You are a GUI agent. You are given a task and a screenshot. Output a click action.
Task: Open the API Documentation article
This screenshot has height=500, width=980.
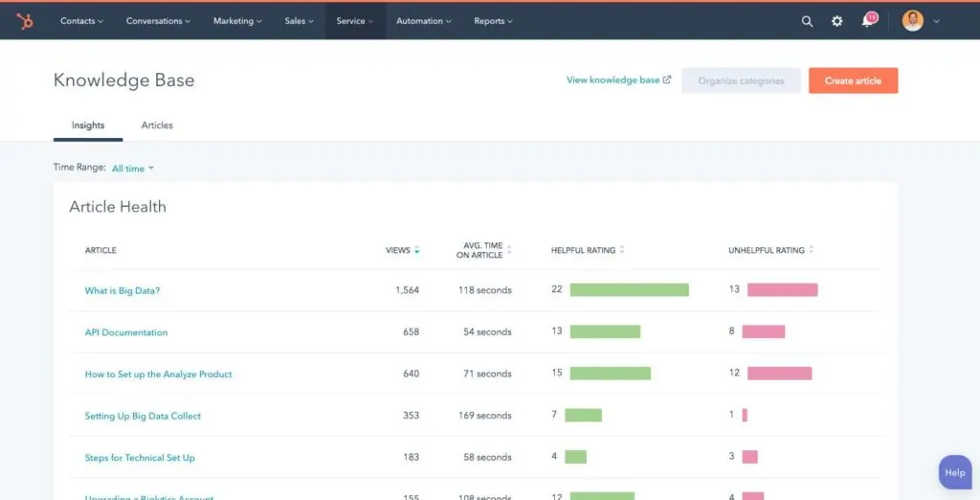coord(126,332)
